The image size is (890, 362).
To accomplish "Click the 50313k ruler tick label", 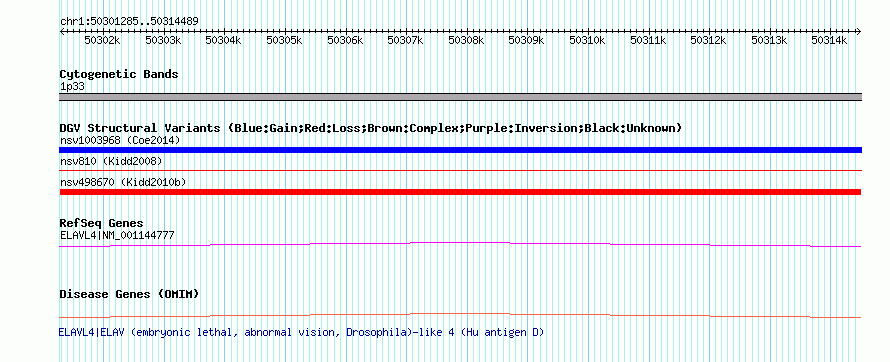I will pos(769,40).
